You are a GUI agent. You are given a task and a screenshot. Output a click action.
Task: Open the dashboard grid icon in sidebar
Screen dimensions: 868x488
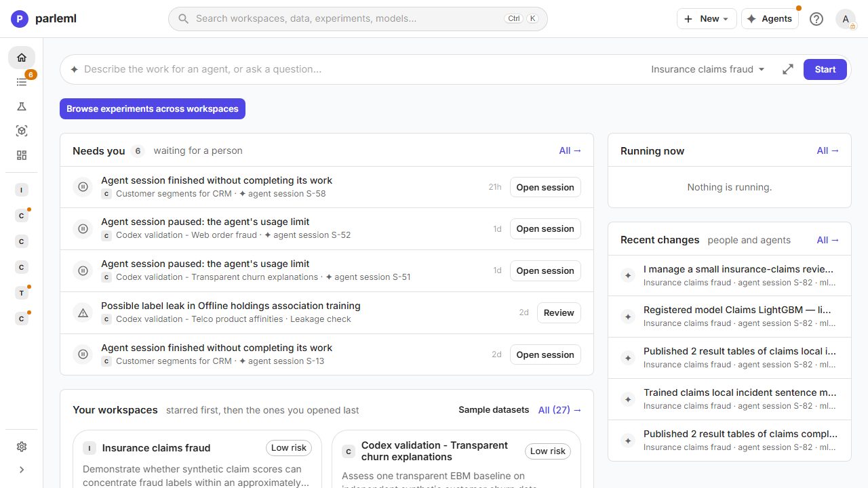(x=22, y=155)
